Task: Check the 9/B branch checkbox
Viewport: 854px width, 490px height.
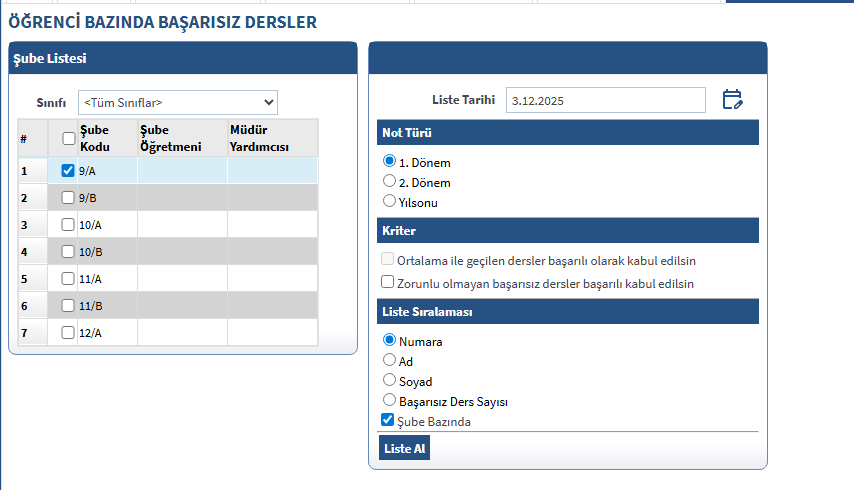Action: (68, 197)
